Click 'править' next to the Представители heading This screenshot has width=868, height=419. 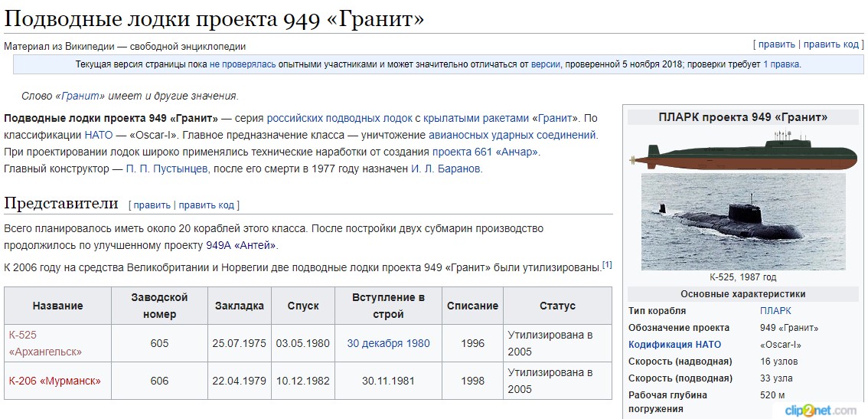(152, 205)
